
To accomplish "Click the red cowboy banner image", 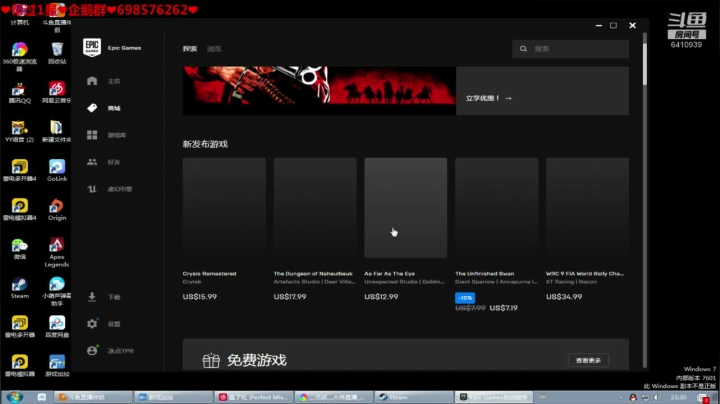I will [319, 90].
